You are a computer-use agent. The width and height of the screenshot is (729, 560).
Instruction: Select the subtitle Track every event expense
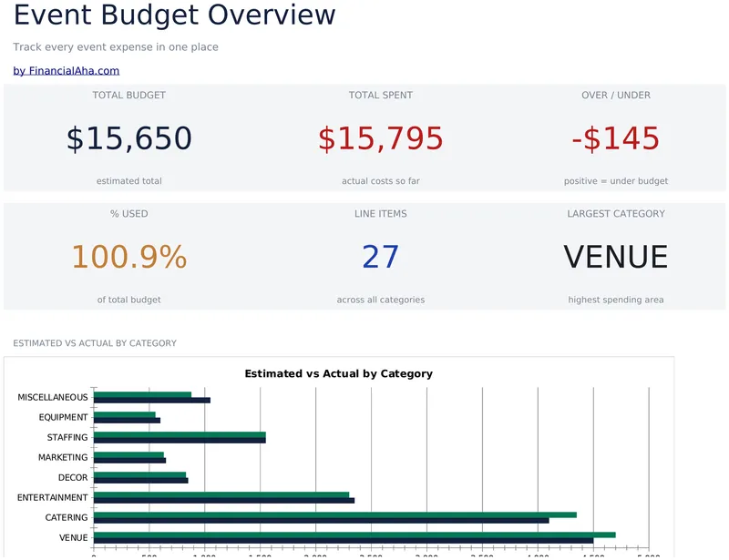116,47
